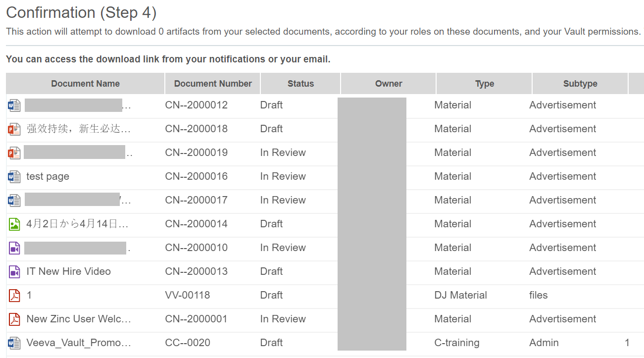This screenshot has height=358, width=644.
Task: Click the PowerPoint icon for document CN--2000019
Action: (x=14, y=153)
